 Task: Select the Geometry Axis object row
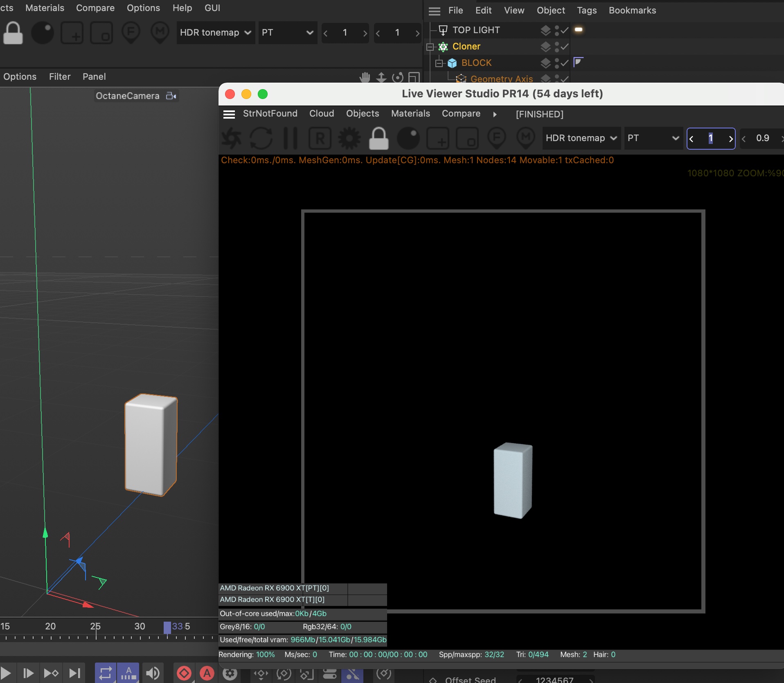coord(502,79)
